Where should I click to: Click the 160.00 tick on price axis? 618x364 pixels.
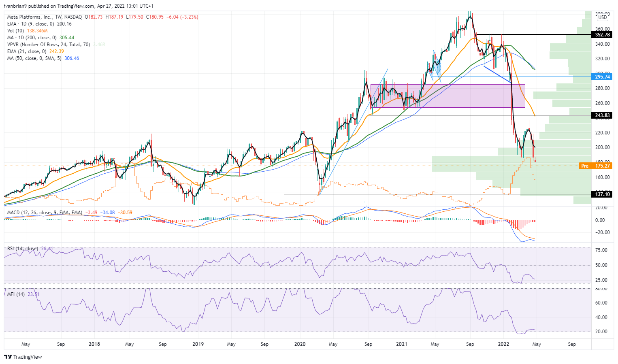602,177
